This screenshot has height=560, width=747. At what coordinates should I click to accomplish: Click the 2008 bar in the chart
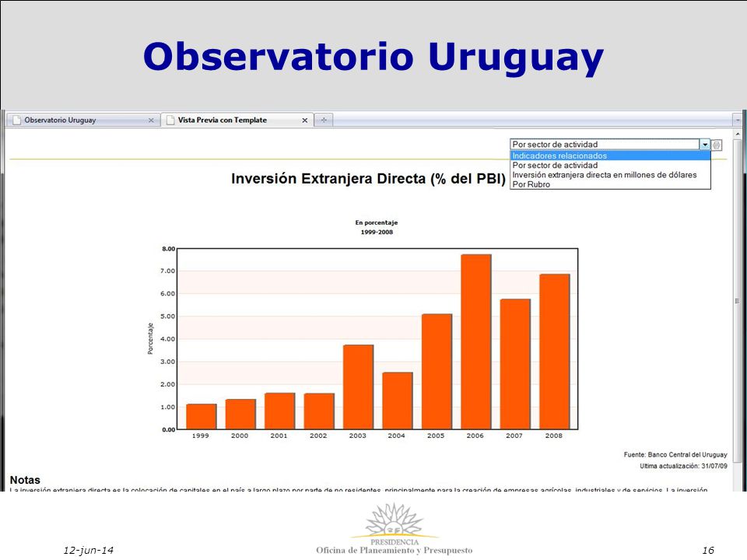click(x=555, y=352)
